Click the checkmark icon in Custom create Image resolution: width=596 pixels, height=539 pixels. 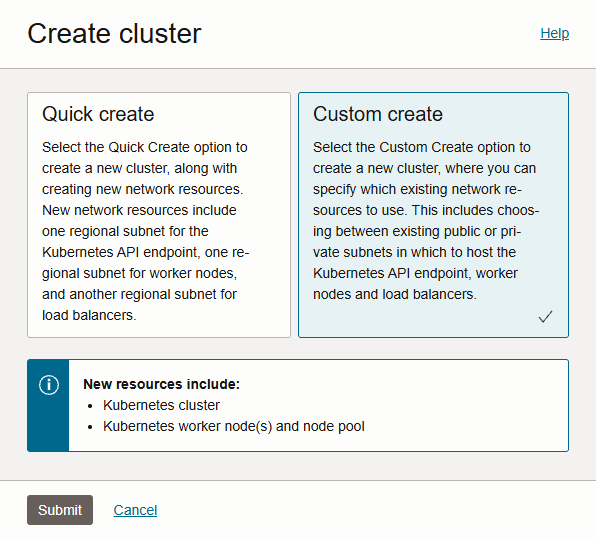pos(545,316)
